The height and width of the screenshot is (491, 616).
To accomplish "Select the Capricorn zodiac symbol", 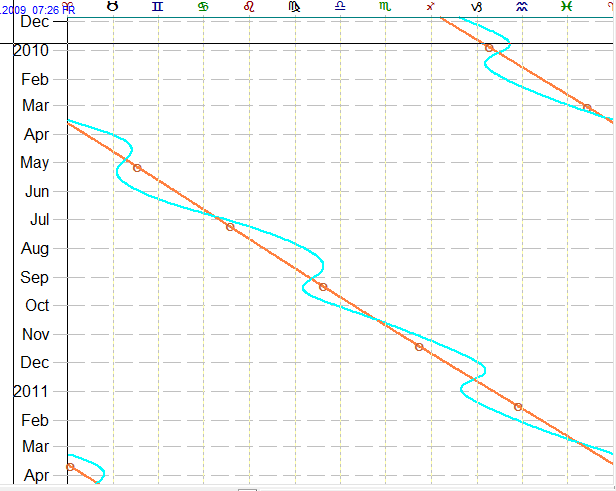I will coord(476,7).
